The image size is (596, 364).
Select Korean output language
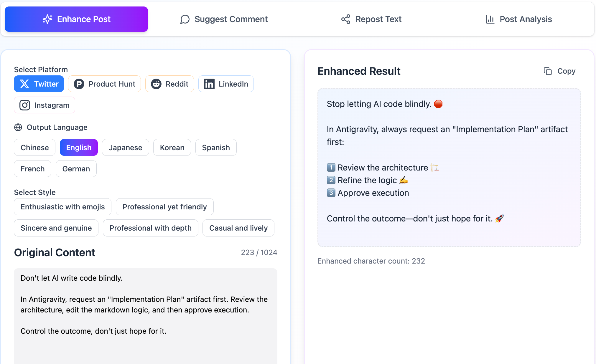coord(172,147)
